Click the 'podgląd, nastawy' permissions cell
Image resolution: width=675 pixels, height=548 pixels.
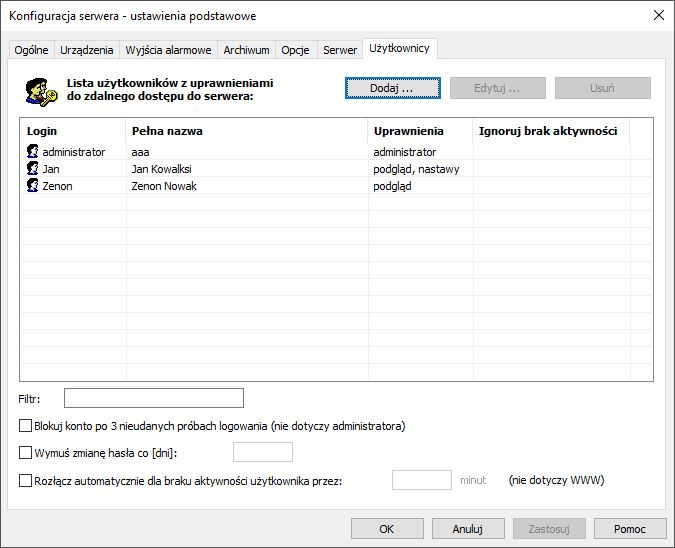[416, 169]
